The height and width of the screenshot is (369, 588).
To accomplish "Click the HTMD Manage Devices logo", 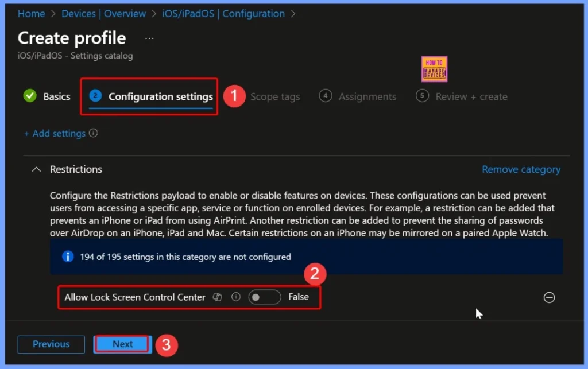I will click(x=434, y=68).
